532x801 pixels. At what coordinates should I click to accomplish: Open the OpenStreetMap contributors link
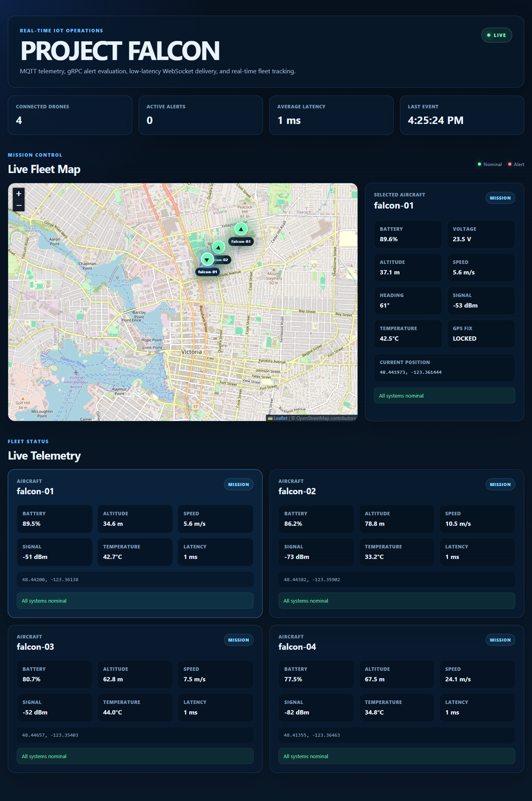click(326, 418)
